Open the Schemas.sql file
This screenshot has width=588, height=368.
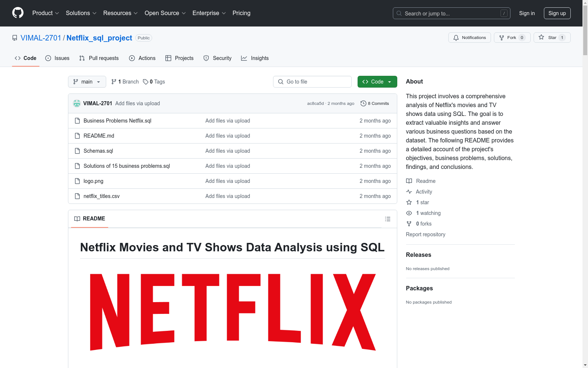(98, 151)
